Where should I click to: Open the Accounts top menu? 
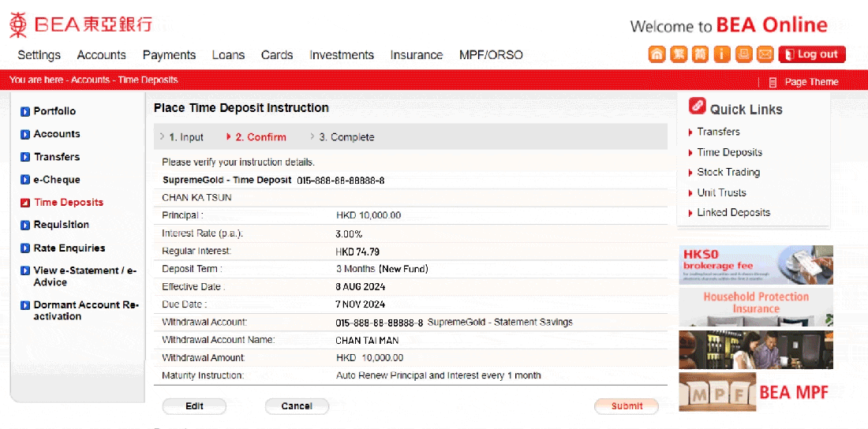tap(101, 55)
